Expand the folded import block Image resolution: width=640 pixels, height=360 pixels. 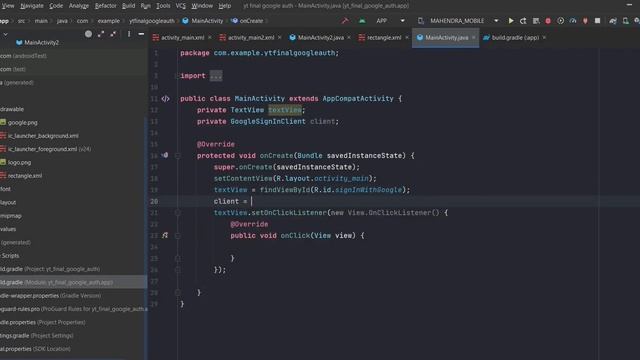(216, 76)
